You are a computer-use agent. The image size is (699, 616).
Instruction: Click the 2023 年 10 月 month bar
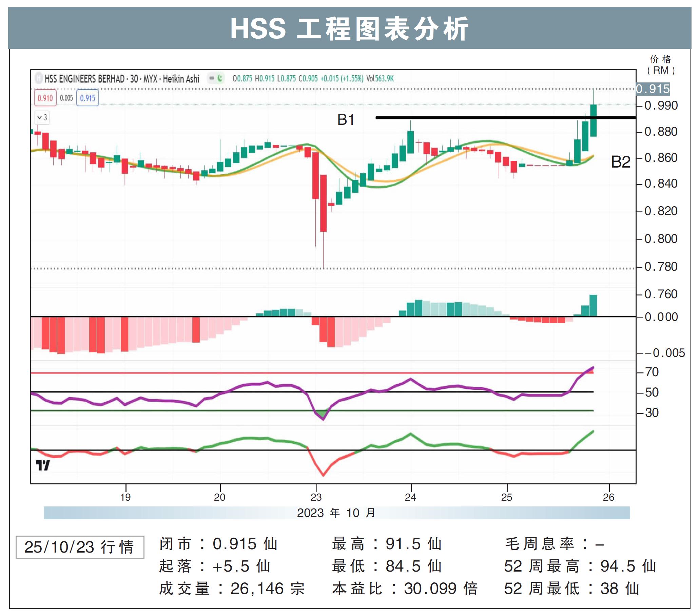(336, 513)
